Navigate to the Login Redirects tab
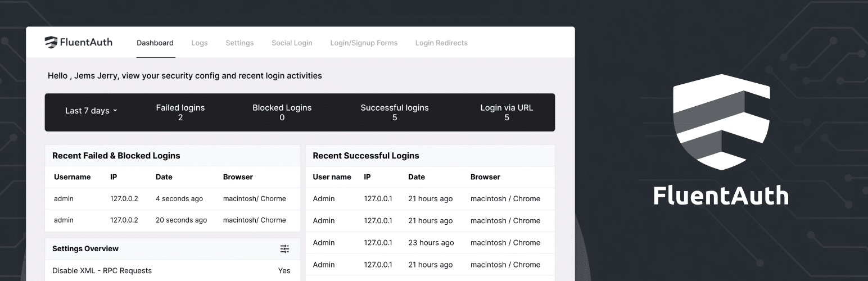The width and height of the screenshot is (868, 281). [441, 43]
